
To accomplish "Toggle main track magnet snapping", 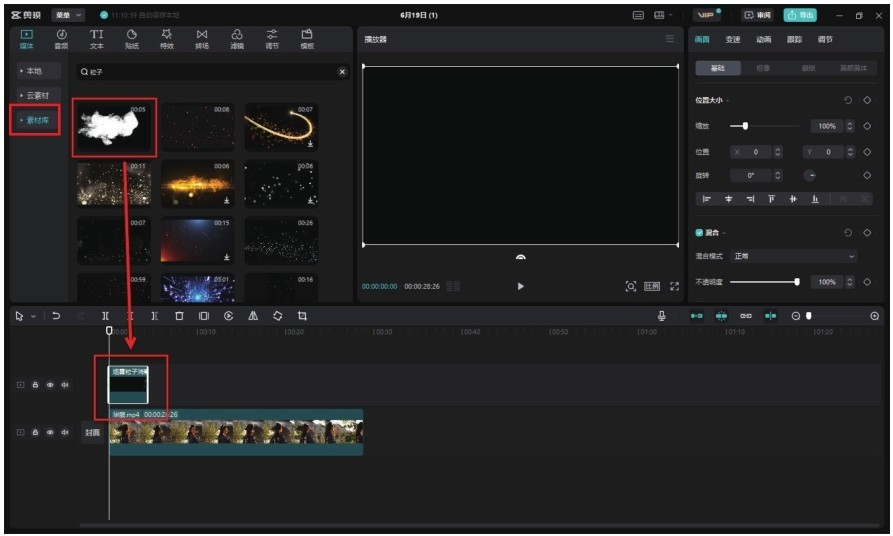I will 697,316.
